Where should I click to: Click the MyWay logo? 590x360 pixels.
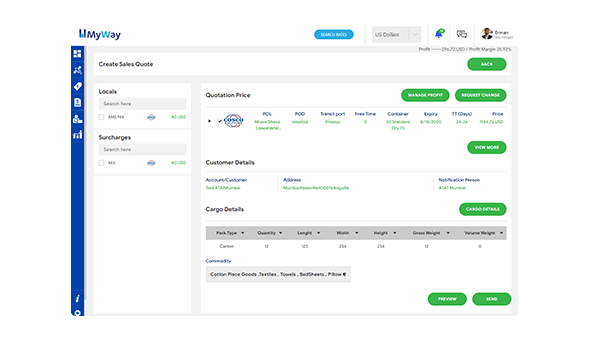click(x=100, y=34)
